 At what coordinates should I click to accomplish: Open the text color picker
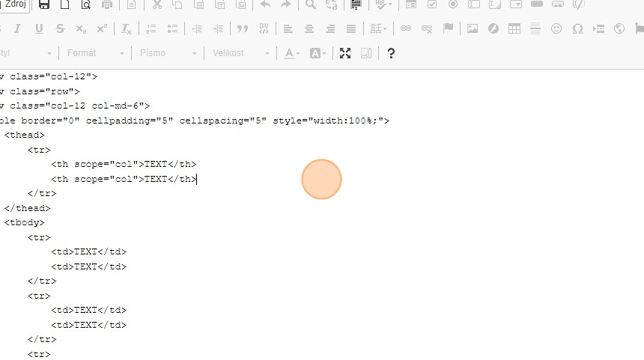pos(292,53)
